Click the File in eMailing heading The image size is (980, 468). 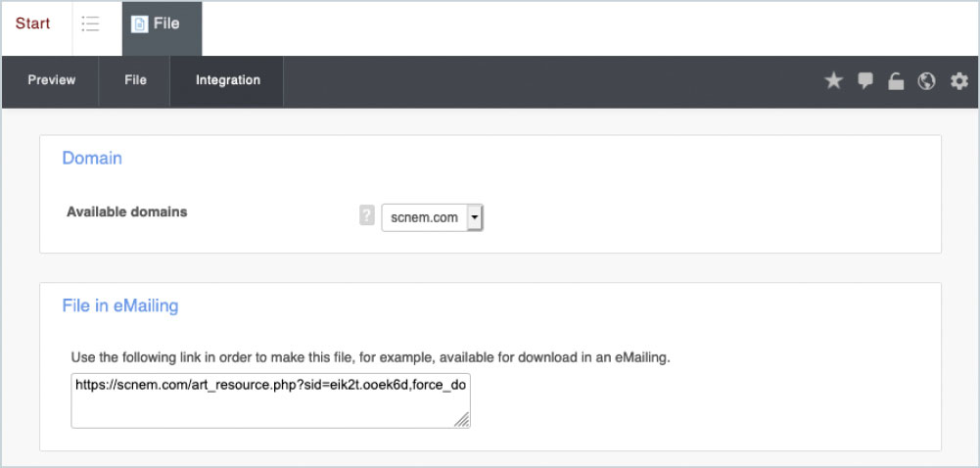[x=120, y=305]
